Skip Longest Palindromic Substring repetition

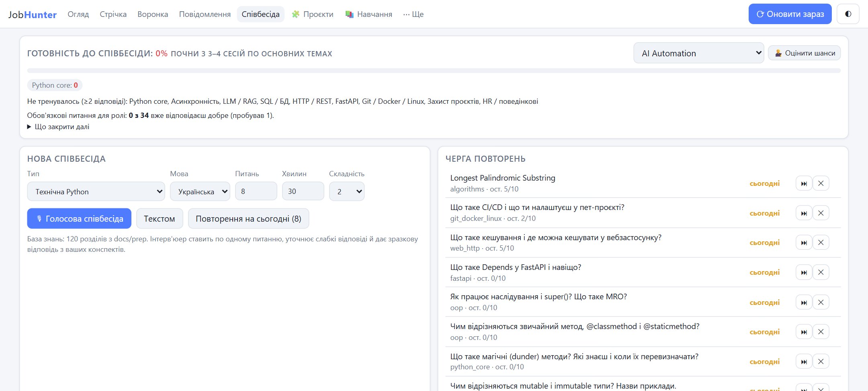[x=804, y=183]
